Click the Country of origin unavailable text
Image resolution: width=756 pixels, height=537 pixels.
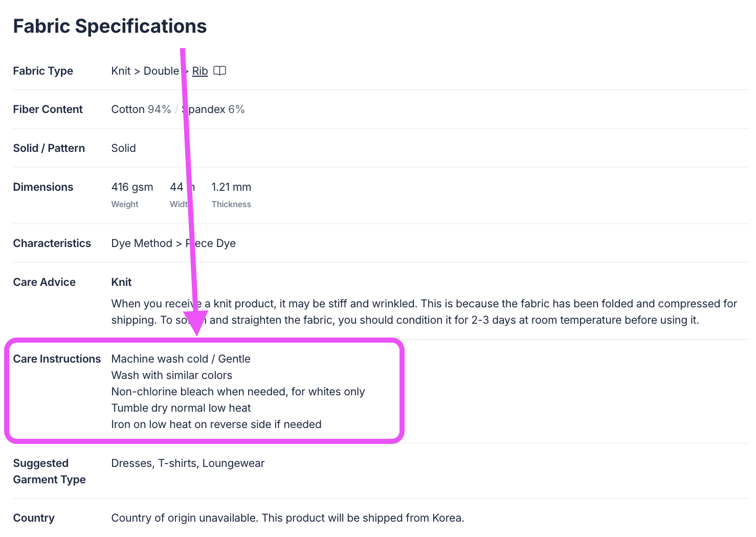pos(287,518)
